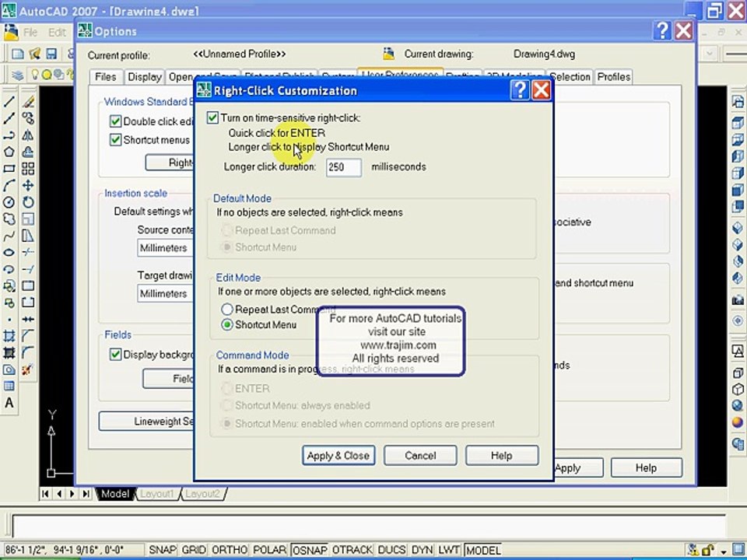Jump to last layout tab arrow
Screen dimensions: 747x560
[86, 494]
